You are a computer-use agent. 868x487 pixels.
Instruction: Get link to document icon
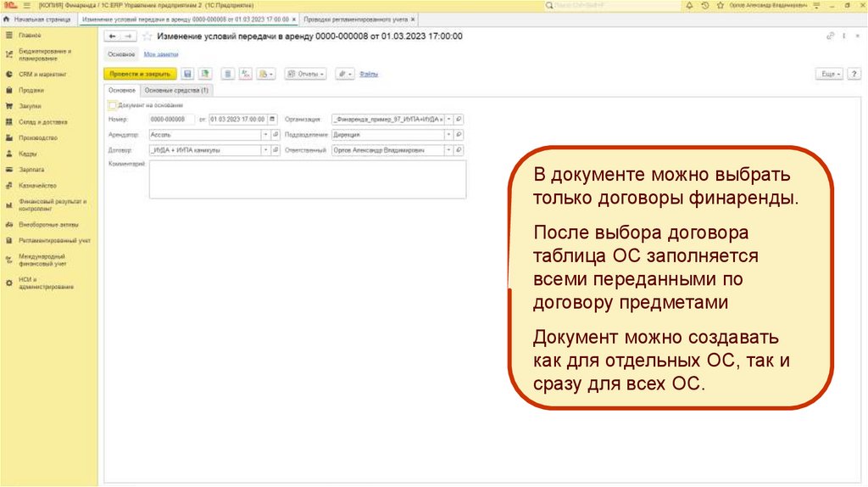(x=831, y=36)
